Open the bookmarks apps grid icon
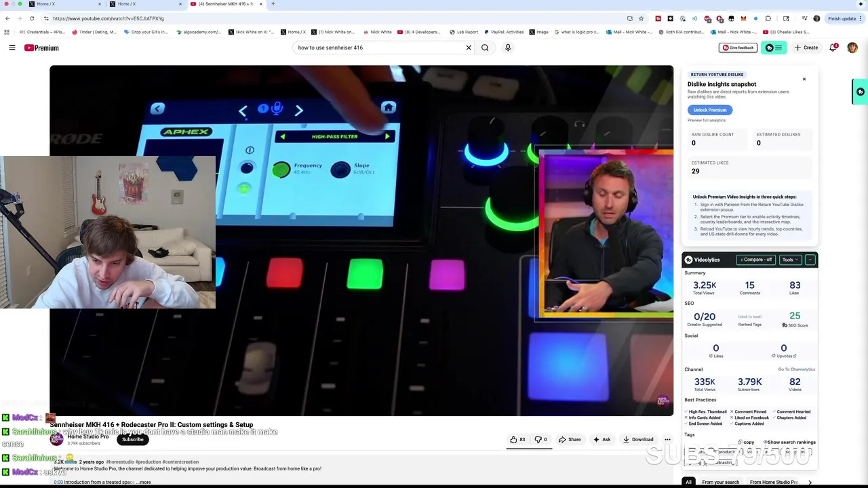The image size is (868, 488). pyautogui.click(x=7, y=32)
